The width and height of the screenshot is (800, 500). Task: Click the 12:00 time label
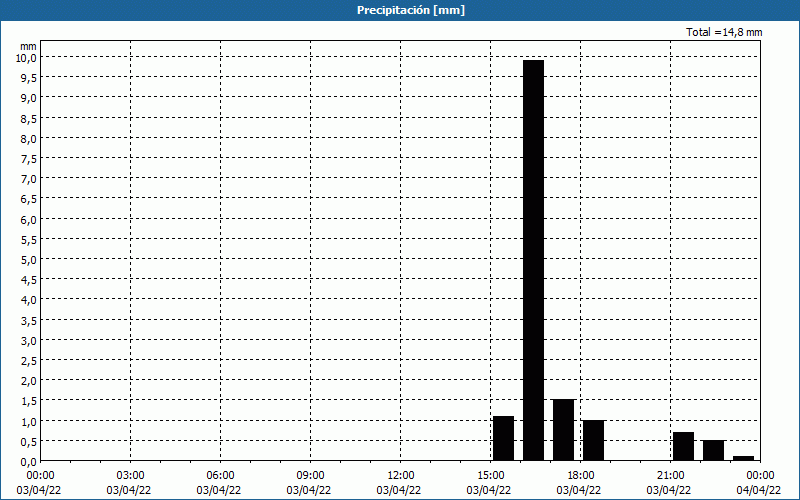(x=401, y=476)
